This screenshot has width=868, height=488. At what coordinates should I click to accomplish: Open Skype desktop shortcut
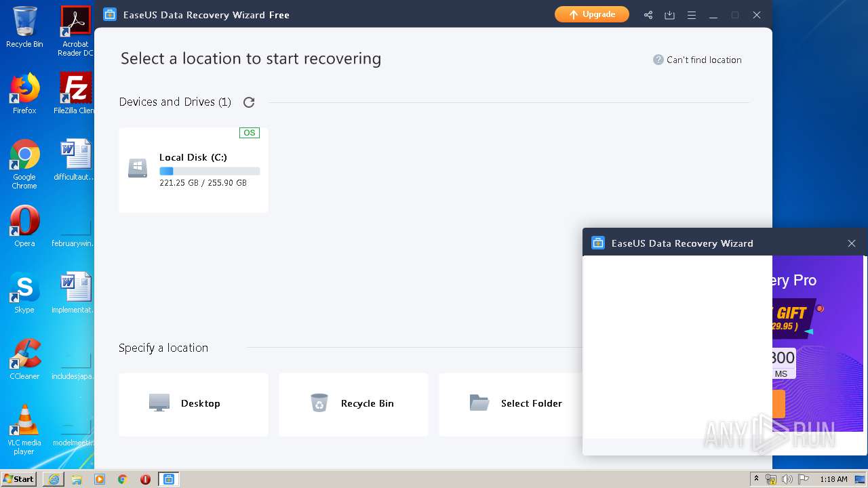coord(24,293)
